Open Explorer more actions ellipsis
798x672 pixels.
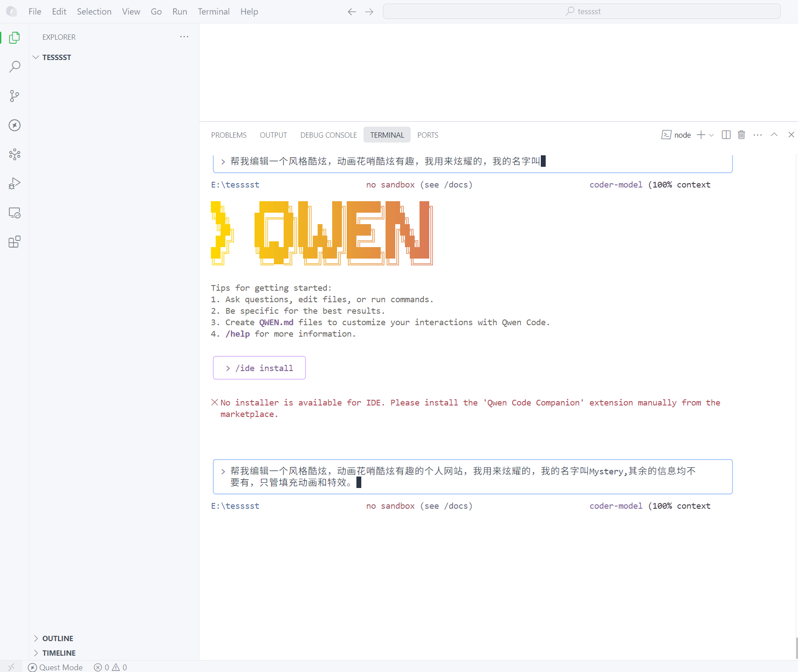[184, 37]
